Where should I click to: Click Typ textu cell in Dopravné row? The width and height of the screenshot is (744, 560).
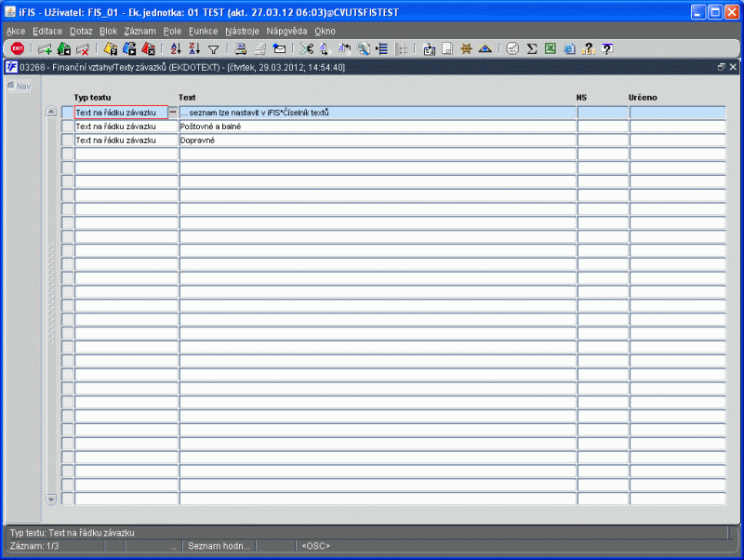point(126,140)
